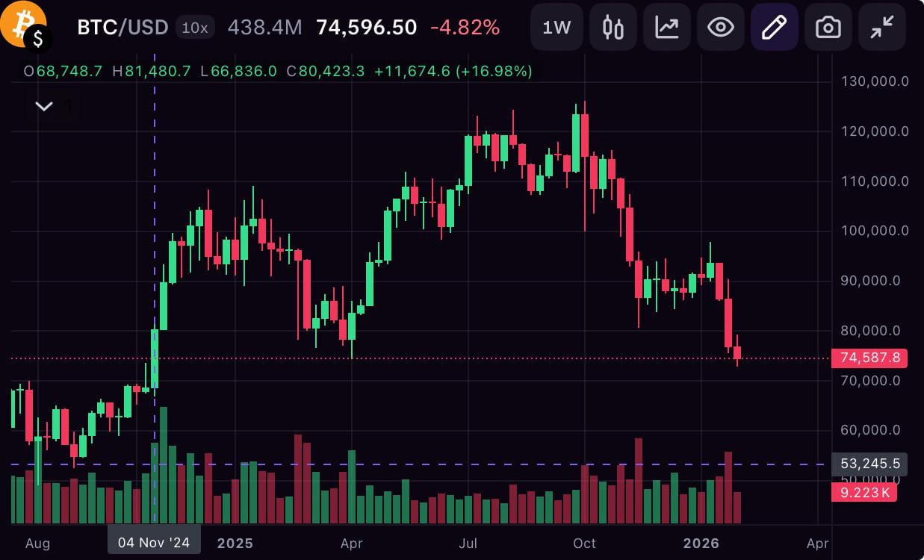The image size is (924, 560).
Task: Take a chart snapshot with camera icon
Action: tap(828, 28)
